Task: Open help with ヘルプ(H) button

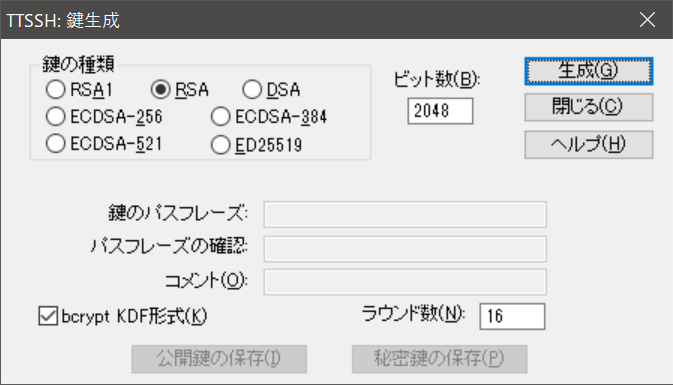Action: click(588, 145)
